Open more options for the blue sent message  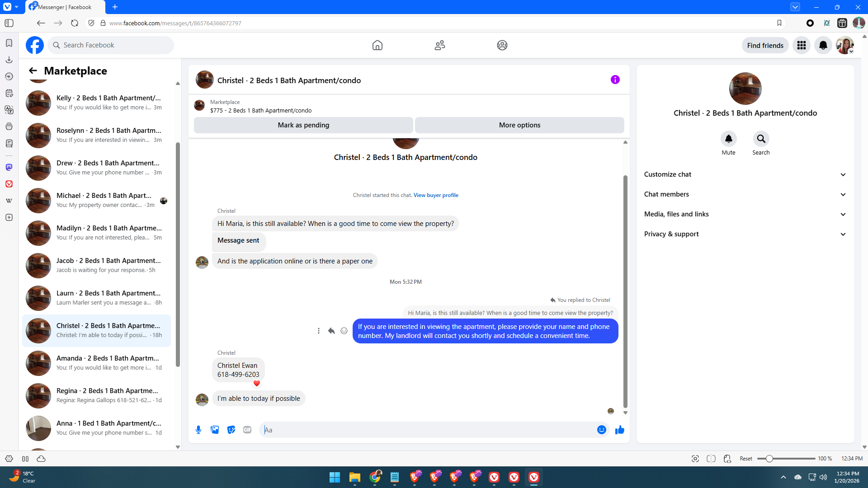click(319, 331)
